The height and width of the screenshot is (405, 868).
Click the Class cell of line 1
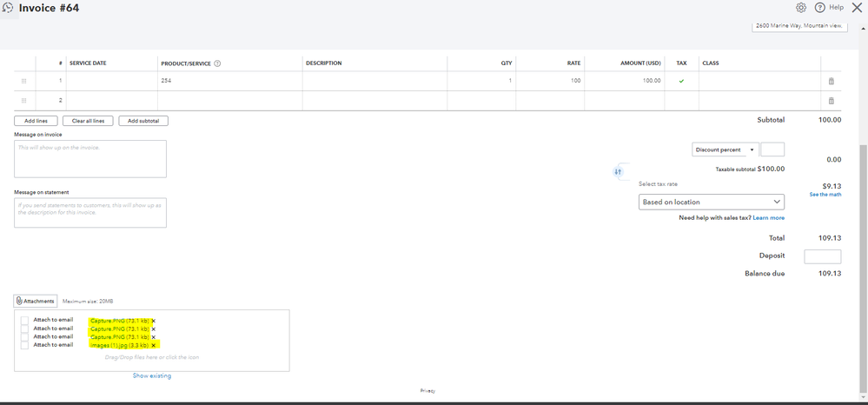(759, 81)
